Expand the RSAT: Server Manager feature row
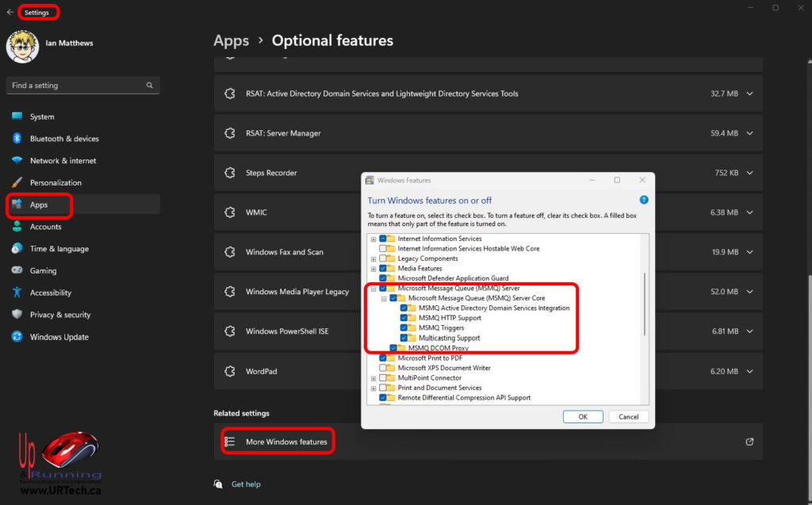Viewport: 812px width, 505px height. click(x=749, y=132)
